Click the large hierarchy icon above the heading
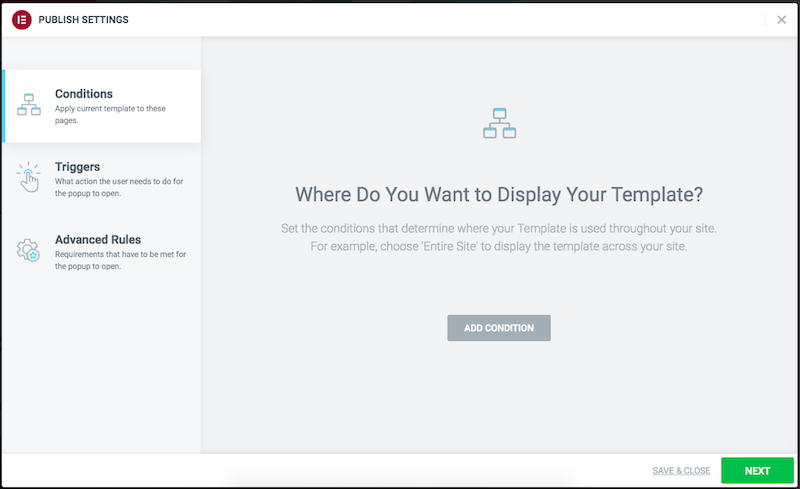 pyautogui.click(x=499, y=123)
